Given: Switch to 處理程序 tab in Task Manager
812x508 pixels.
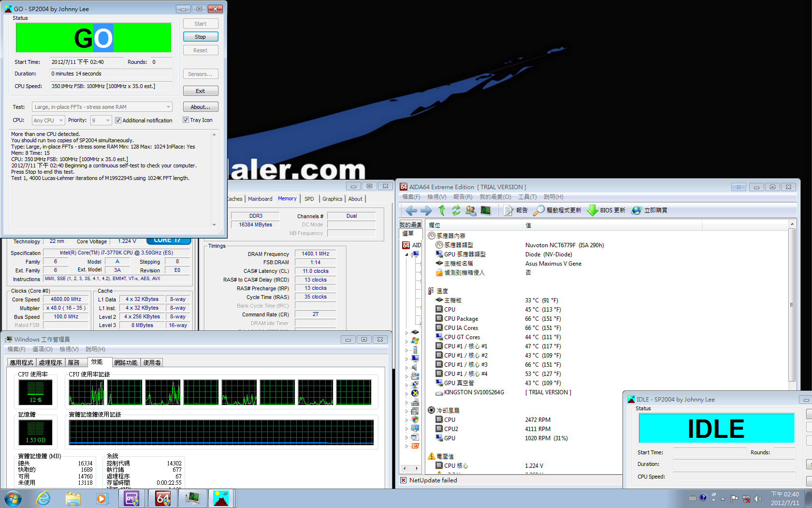Looking at the screenshot, I should [x=51, y=362].
